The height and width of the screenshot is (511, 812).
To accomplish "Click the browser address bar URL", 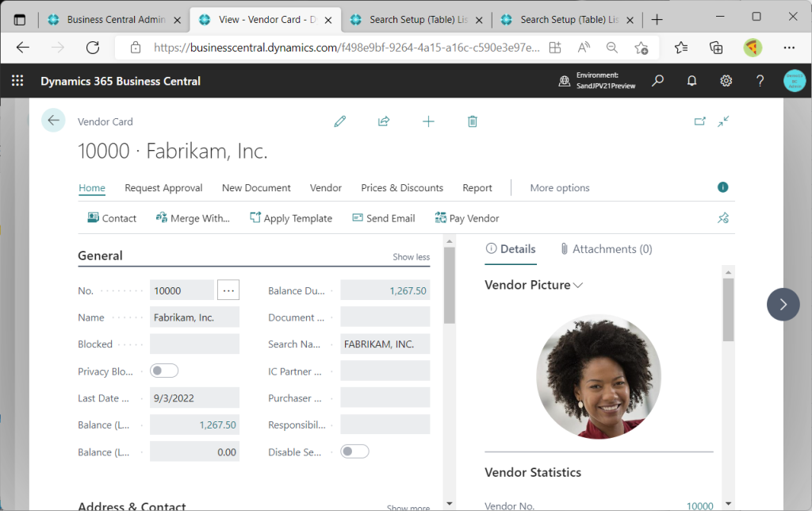I will pyautogui.click(x=347, y=48).
